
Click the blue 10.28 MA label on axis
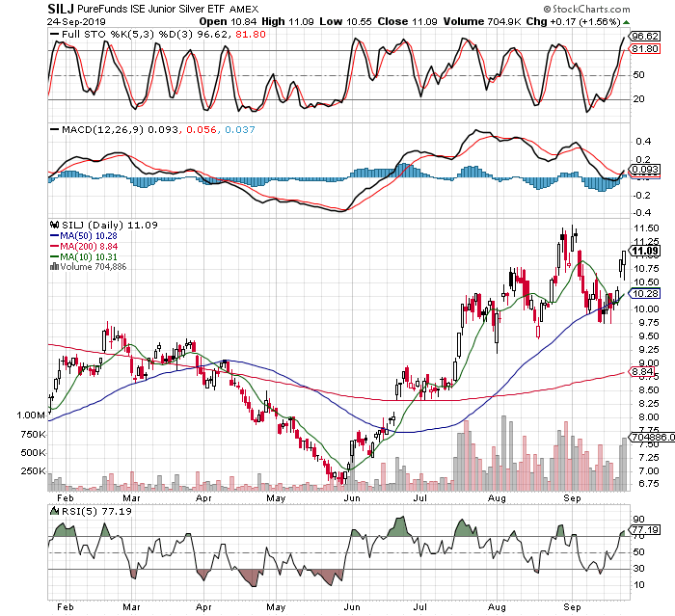(645, 294)
